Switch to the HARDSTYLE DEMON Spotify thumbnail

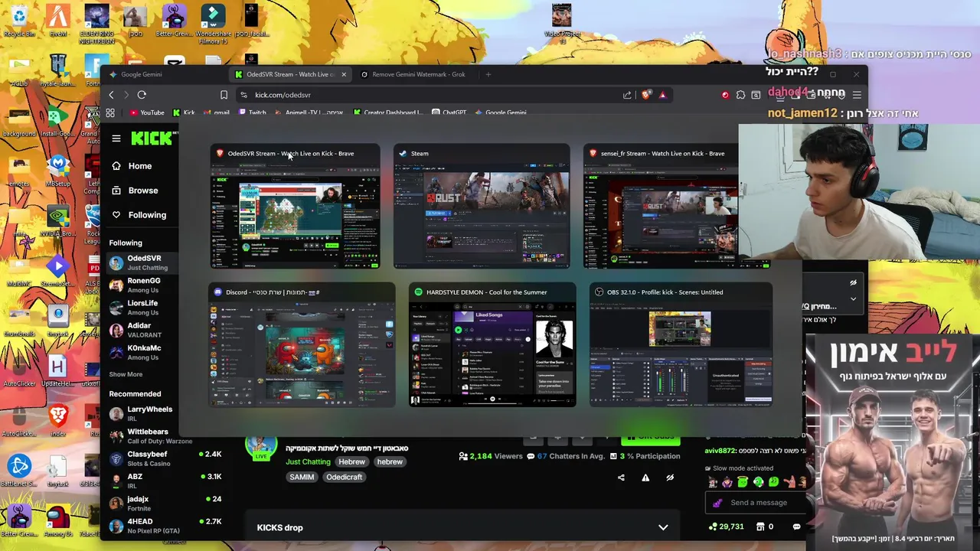pyautogui.click(x=492, y=345)
